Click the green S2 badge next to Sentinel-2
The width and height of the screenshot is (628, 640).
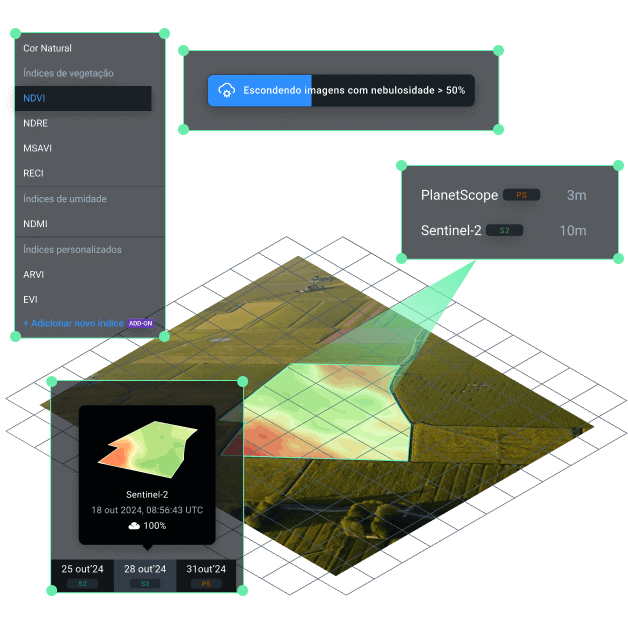tap(505, 231)
